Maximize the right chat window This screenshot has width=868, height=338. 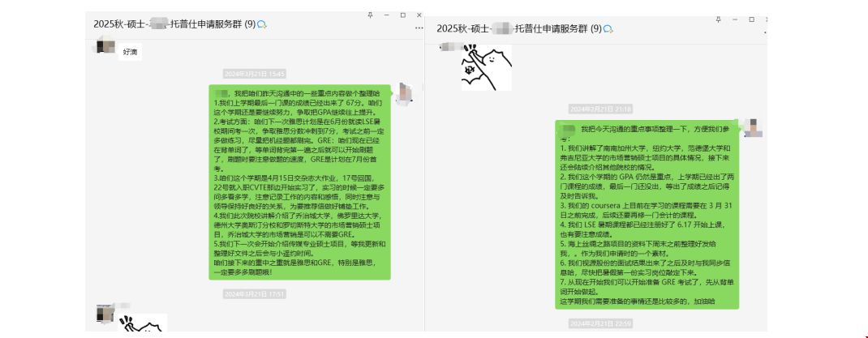(x=752, y=19)
